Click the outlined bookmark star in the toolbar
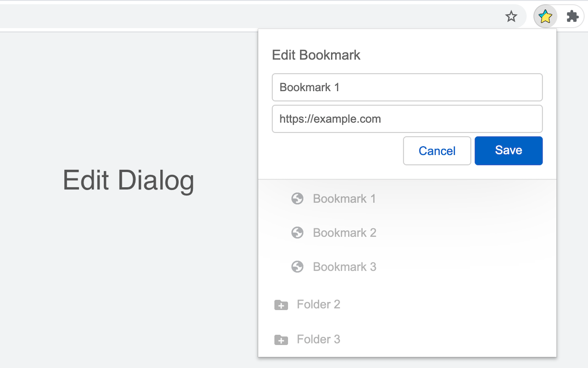The height and width of the screenshot is (368, 588). click(x=511, y=16)
